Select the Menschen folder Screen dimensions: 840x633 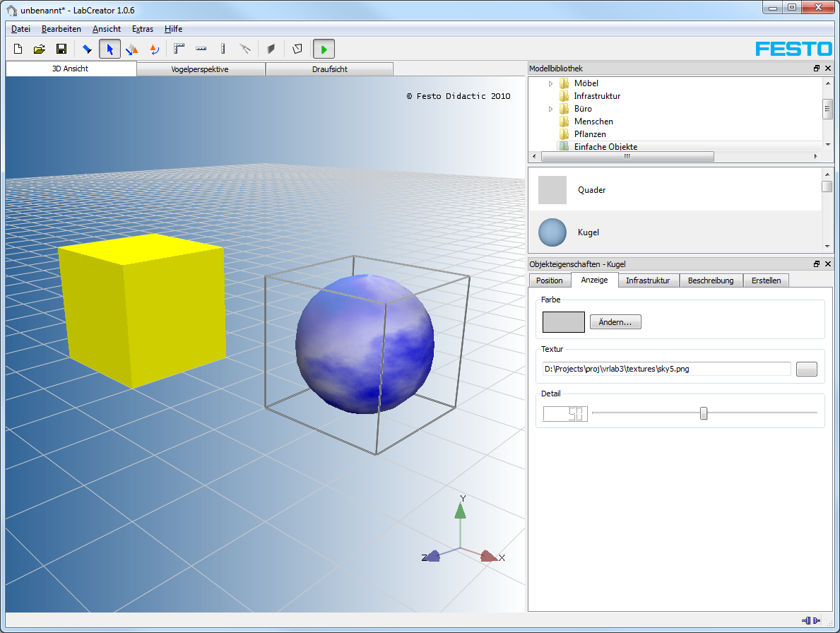pos(593,122)
